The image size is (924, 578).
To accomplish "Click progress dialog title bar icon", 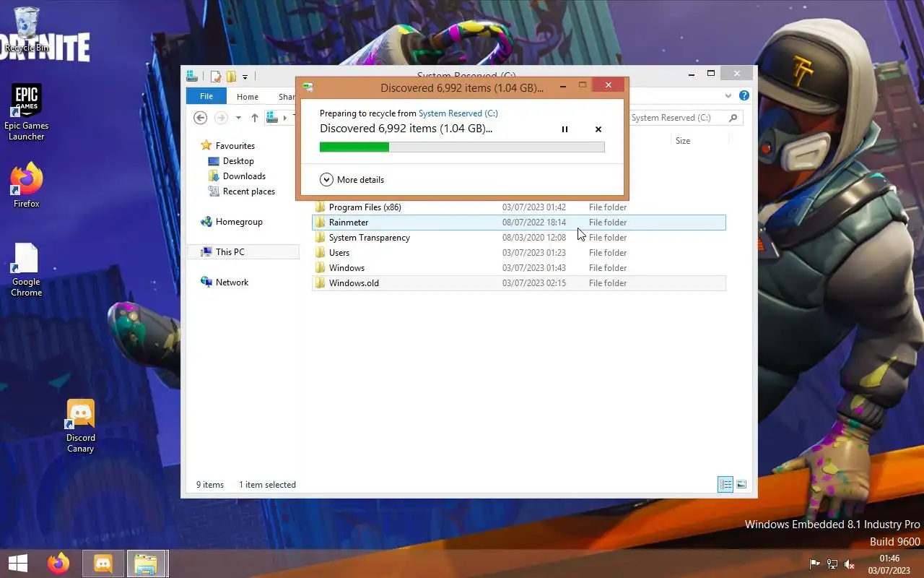I will pos(308,87).
